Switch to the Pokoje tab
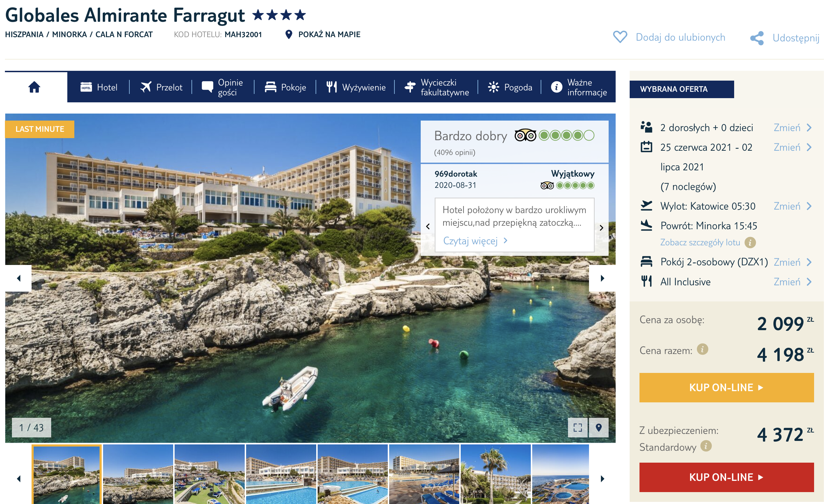The height and width of the screenshot is (504, 826). coord(285,87)
